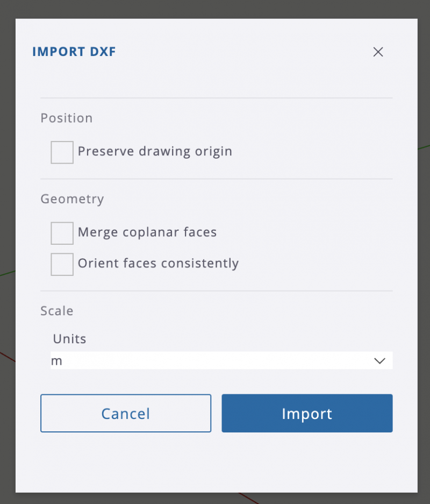Click the blue Import button
Viewport: 430px width, 504px height.
point(307,413)
